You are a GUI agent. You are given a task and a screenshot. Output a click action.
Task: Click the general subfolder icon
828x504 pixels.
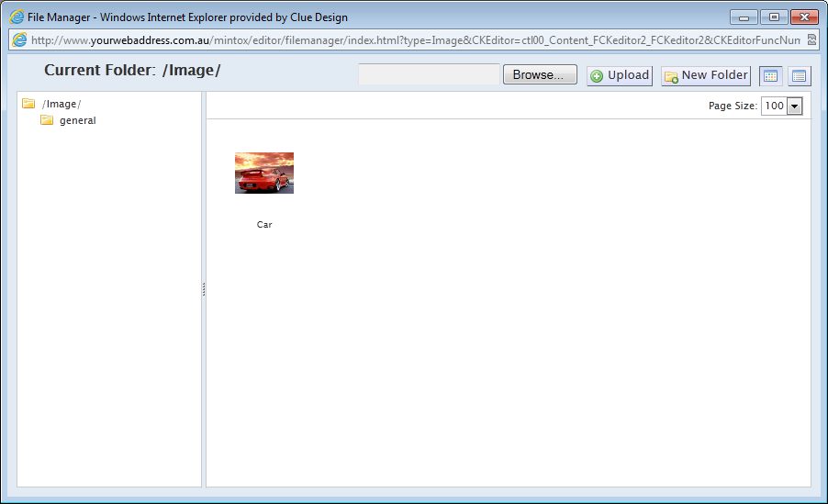(x=47, y=120)
